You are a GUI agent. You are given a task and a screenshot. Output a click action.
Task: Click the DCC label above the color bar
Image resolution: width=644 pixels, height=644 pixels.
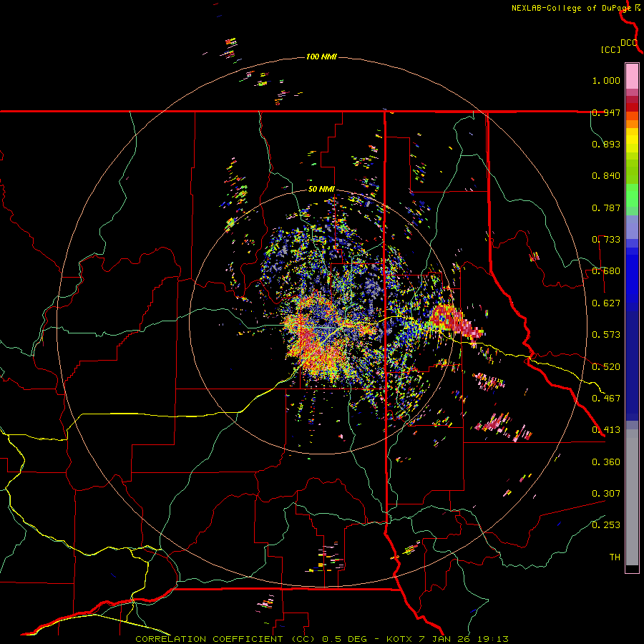tap(629, 43)
